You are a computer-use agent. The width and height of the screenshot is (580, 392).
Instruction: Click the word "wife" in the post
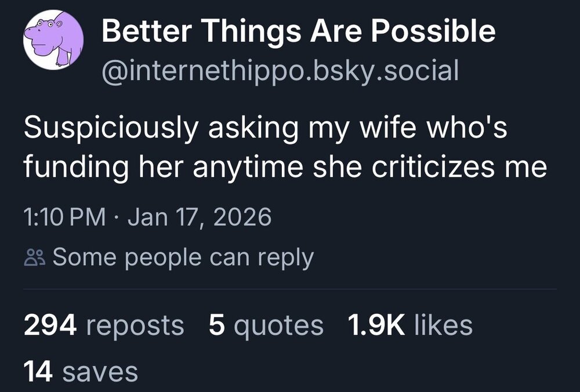(x=377, y=129)
